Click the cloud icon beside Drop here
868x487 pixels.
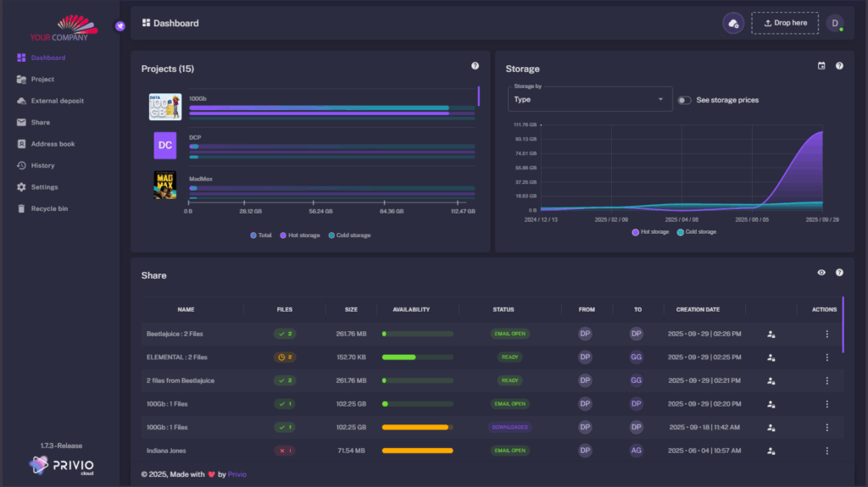(x=733, y=23)
